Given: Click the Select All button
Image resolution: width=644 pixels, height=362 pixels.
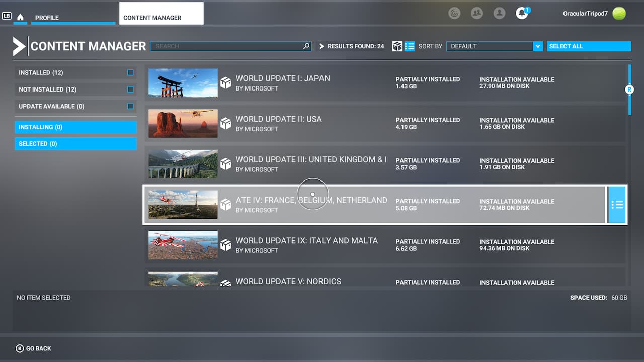Looking at the screenshot, I should [x=589, y=46].
